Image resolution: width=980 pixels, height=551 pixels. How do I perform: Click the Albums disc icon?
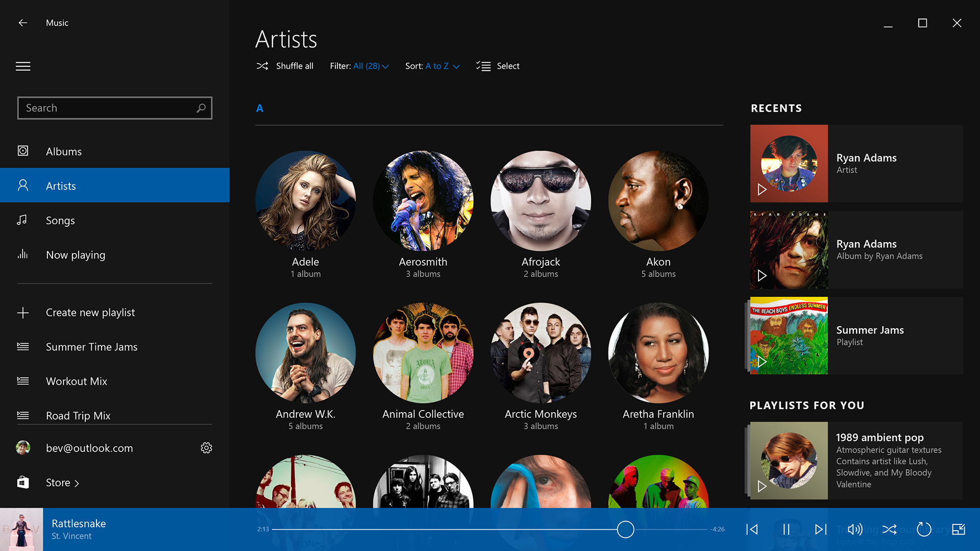pyautogui.click(x=23, y=151)
